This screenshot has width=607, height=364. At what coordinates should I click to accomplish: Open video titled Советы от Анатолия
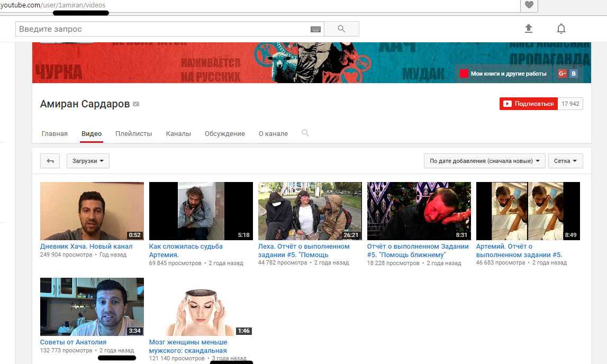tap(73, 342)
